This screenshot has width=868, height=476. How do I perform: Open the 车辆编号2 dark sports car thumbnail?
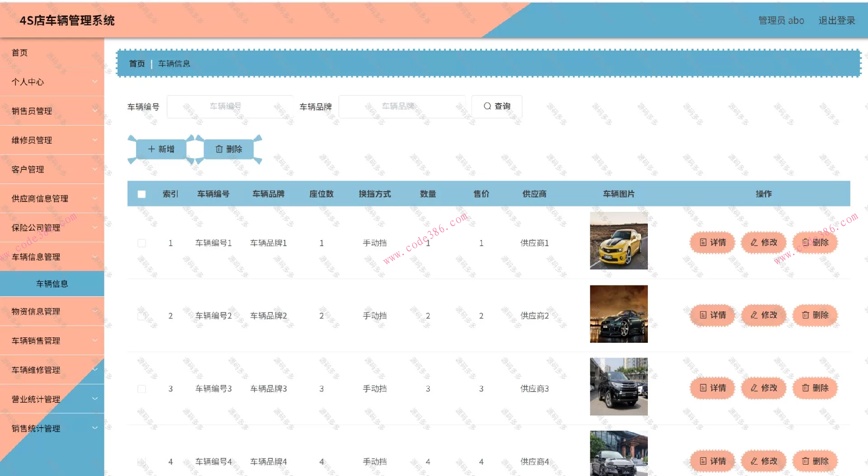point(618,314)
